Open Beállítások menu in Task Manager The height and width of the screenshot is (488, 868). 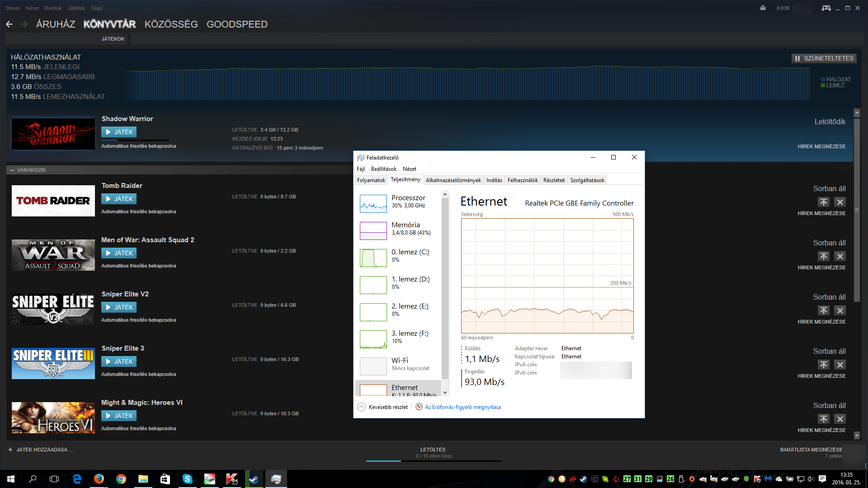click(x=384, y=169)
